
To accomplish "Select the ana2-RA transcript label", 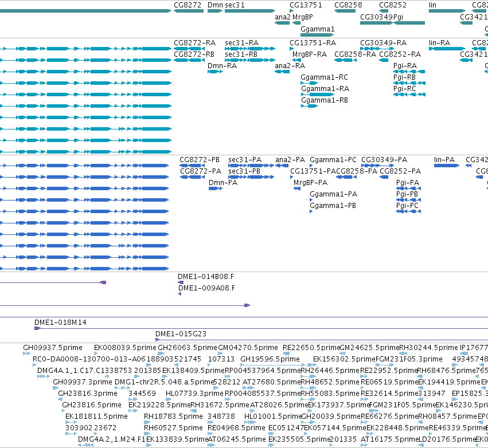I will point(290,66).
